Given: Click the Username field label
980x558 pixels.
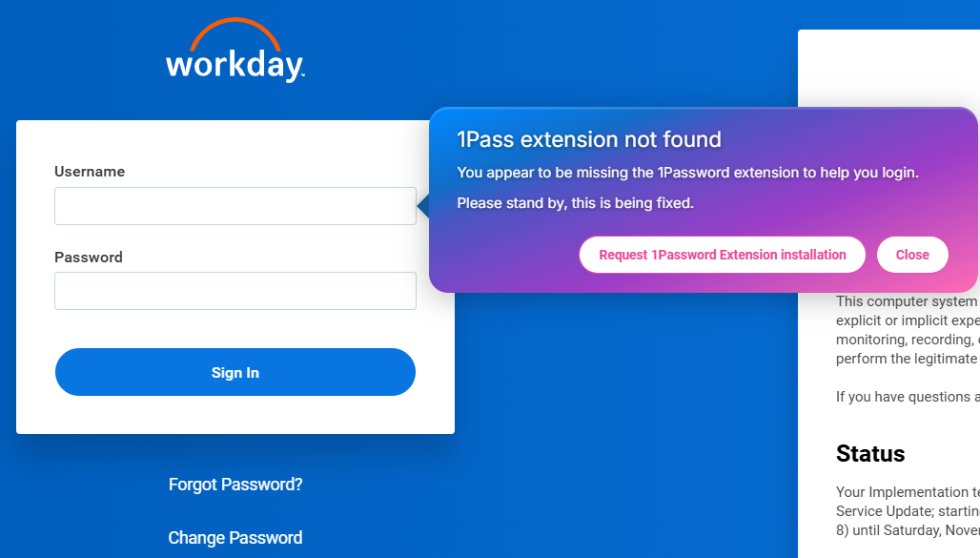Looking at the screenshot, I should coord(90,172).
